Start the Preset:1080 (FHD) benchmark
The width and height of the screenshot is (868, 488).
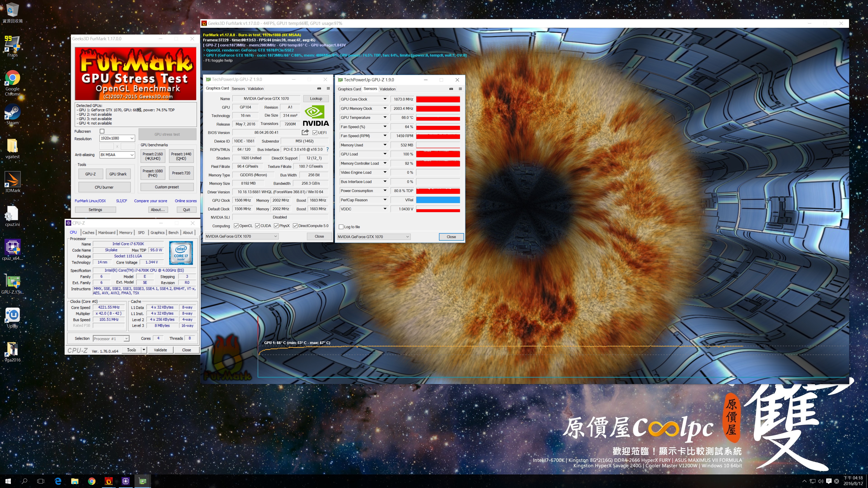click(153, 173)
